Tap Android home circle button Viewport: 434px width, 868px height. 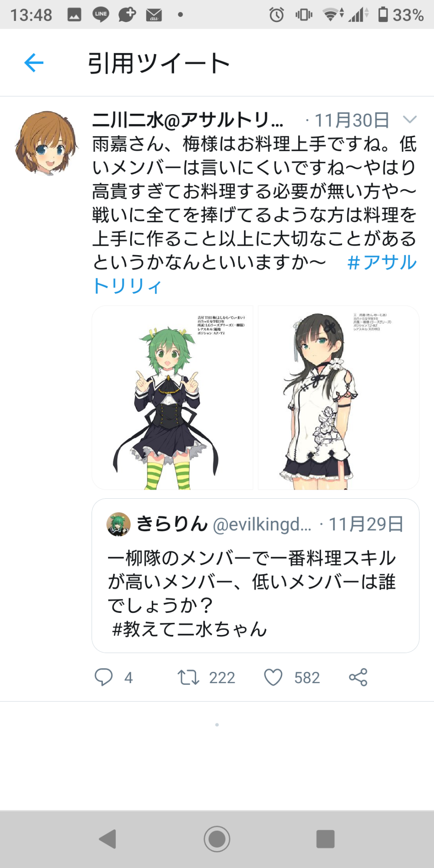(217, 838)
